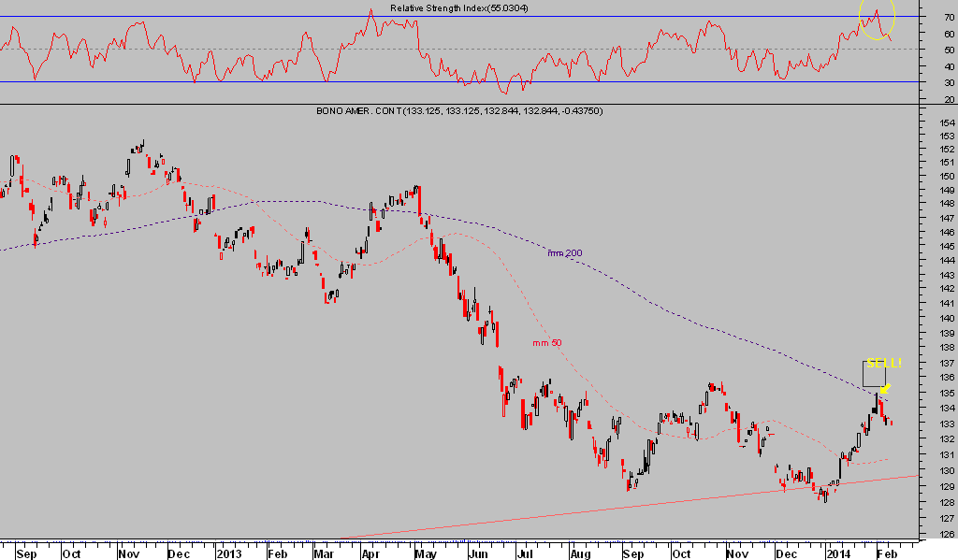
Task: Click the 'mm 50' moving average label
Action: click(x=547, y=343)
